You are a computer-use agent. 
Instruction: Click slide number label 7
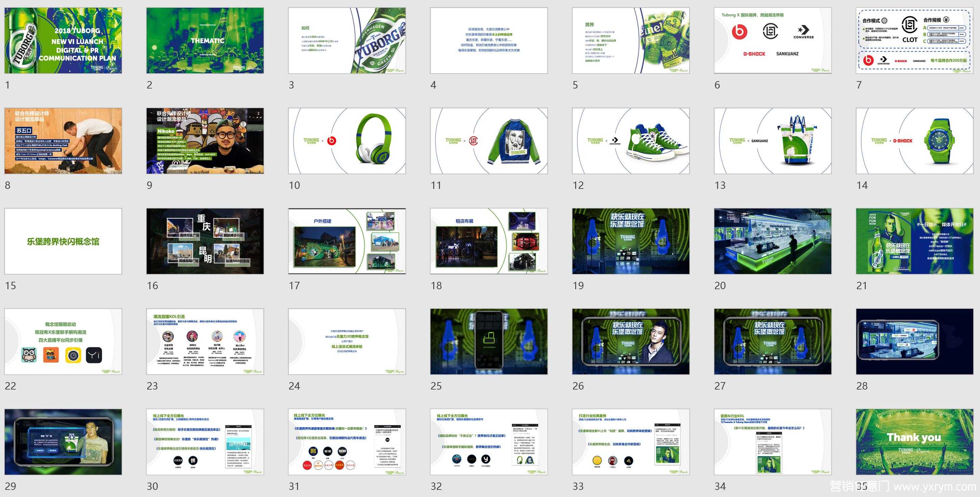859,85
